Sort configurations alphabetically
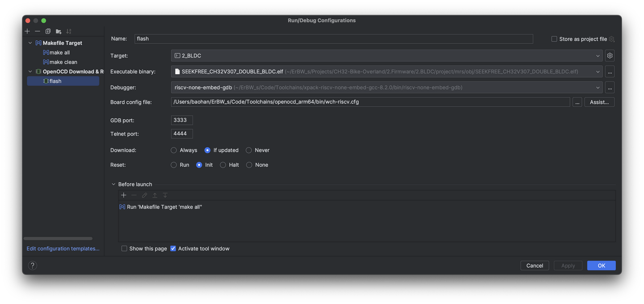Screen dimensions: 644x304 point(68,31)
